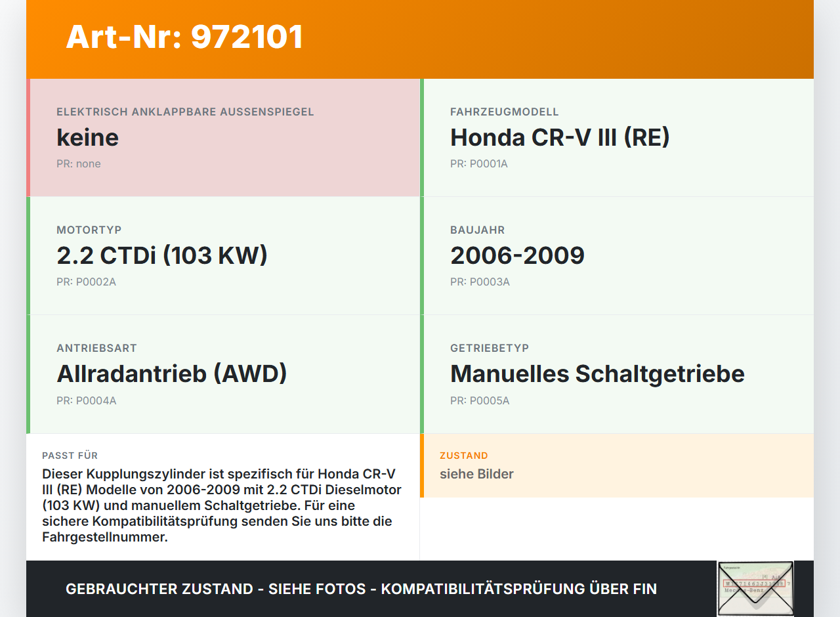Click the "GETRIEBETYP" label
Image resolution: width=840 pixels, height=617 pixels.
(x=490, y=349)
